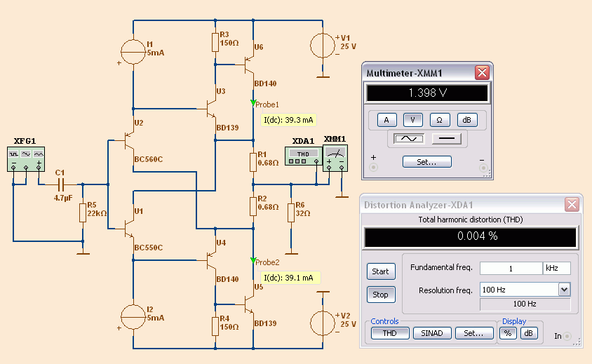Start the distortion analyzer
This screenshot has height=364, width=592.
381,271
